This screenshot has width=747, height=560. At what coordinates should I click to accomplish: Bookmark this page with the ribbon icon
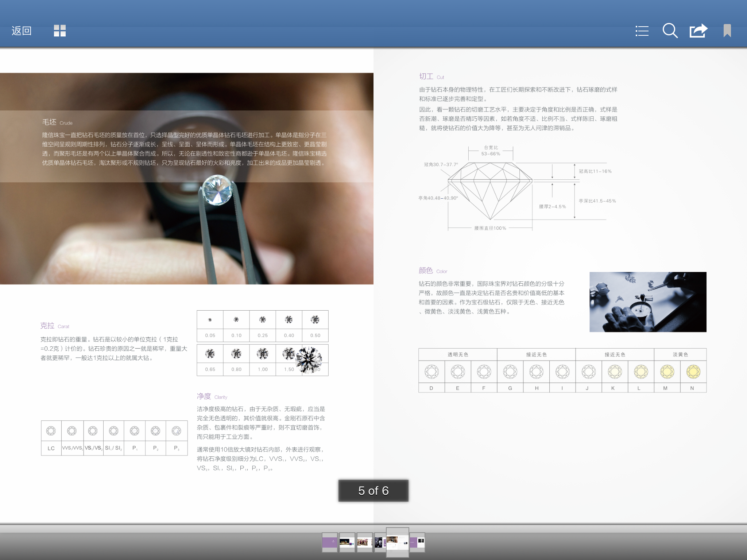pyautogui.click(x=727, y=31)
